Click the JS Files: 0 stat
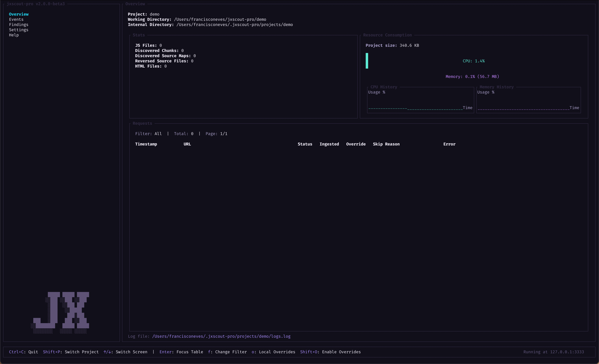This screenshot has width=599, height=364. tap(149, 45)
